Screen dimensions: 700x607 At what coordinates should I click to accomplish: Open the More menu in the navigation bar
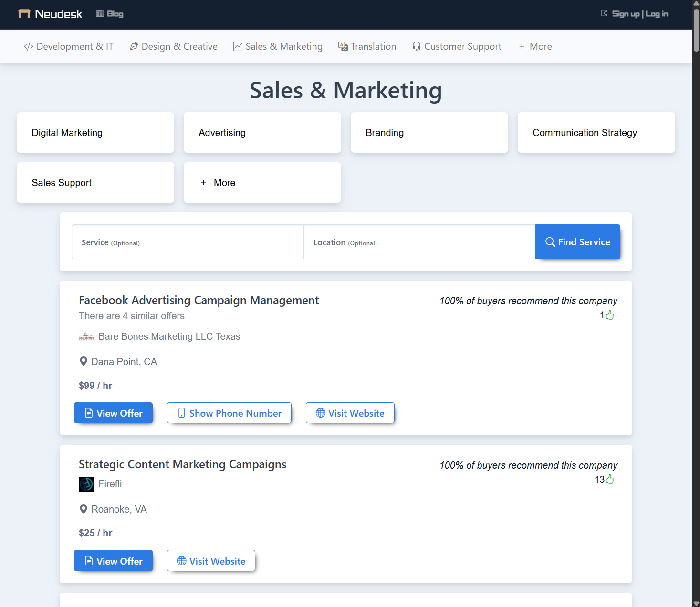click(535, 46)
